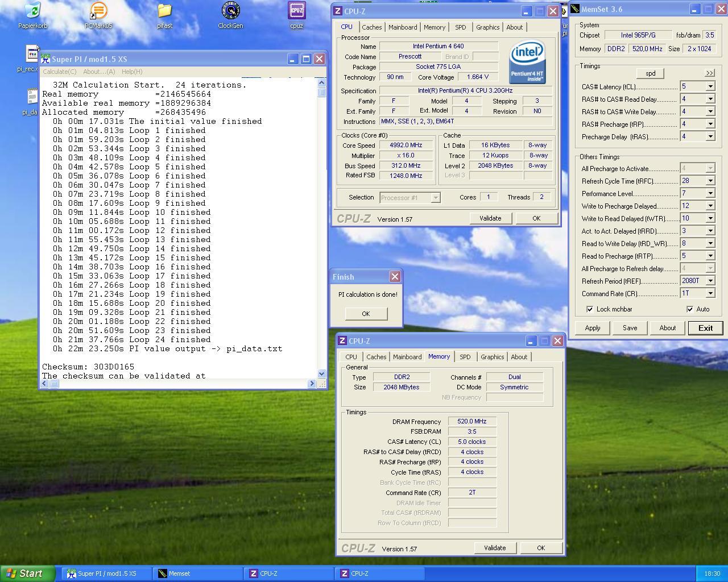Switch to Mainboard tab in upper CPU-Z
The image size is (728, 582).
click(x=403, y=27)
